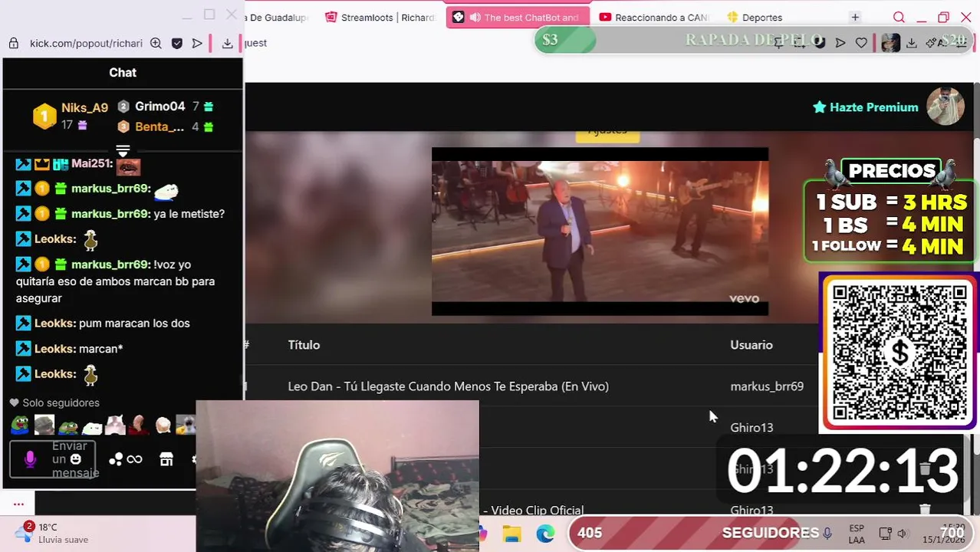980x552 pixels.
Task: Click the kick.com/popout address bar URL
Action: click(86, 44)
